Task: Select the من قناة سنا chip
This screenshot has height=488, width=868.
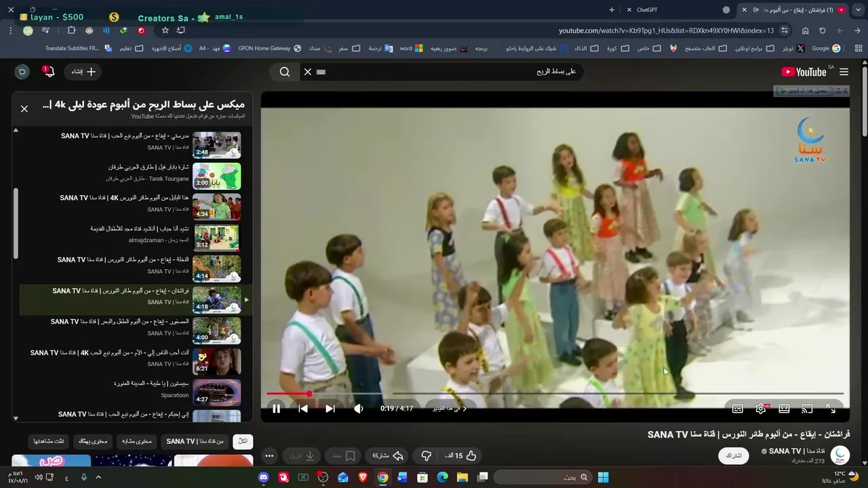Action: coord(195,441)
